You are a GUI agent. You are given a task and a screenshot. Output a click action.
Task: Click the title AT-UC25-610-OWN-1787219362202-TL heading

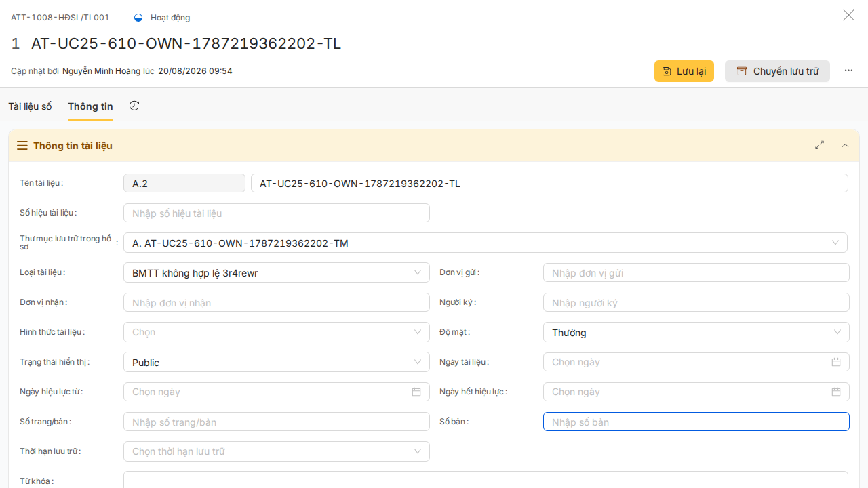point(186,43)
